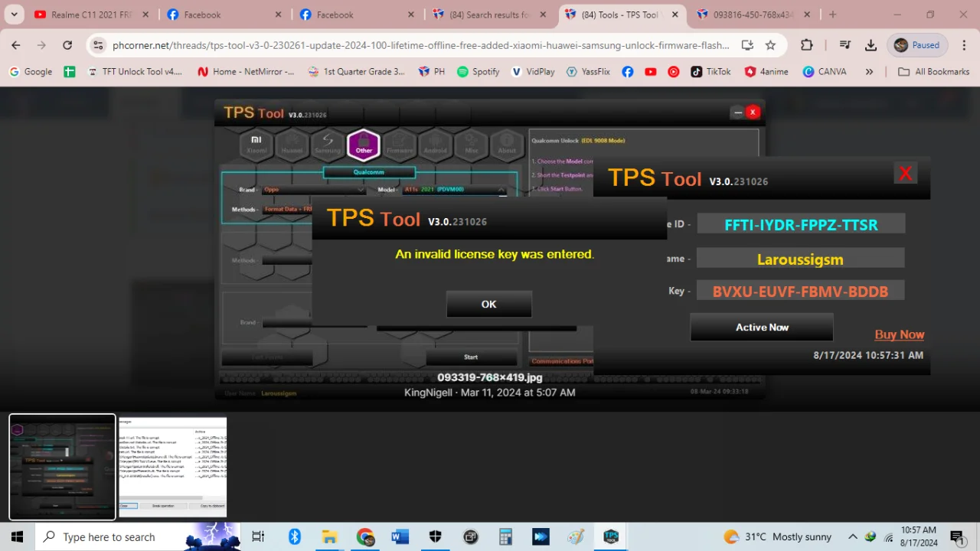Screen dimensions: 980x551
Task: Close the Tools - TPS Tool tab
Action: point(677,15)
